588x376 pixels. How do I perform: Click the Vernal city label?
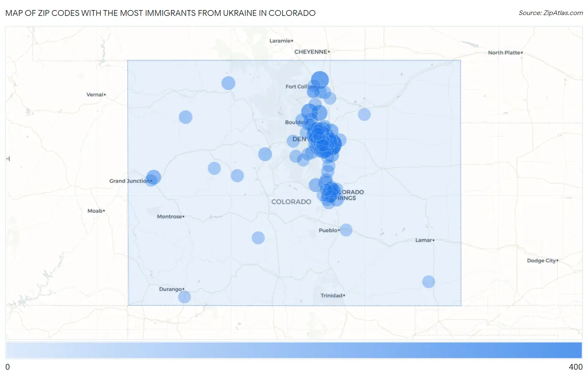coord(96,95)
